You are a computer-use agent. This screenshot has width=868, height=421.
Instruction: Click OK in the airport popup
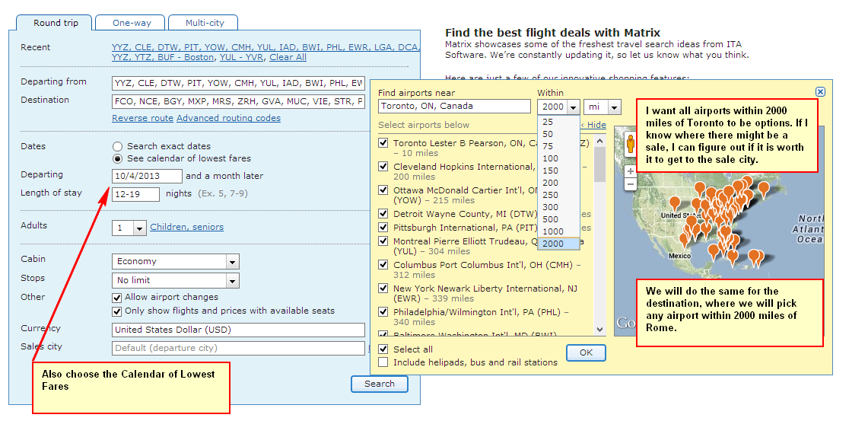coord(586,353)
